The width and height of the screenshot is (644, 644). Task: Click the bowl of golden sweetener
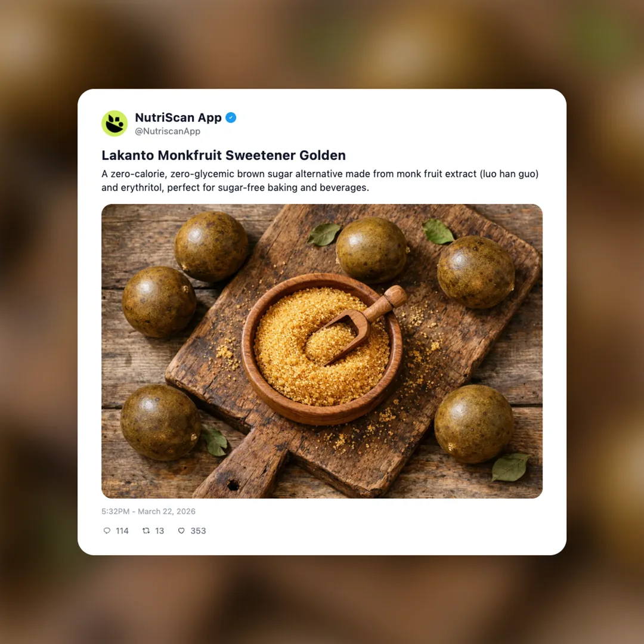[321, 349]
